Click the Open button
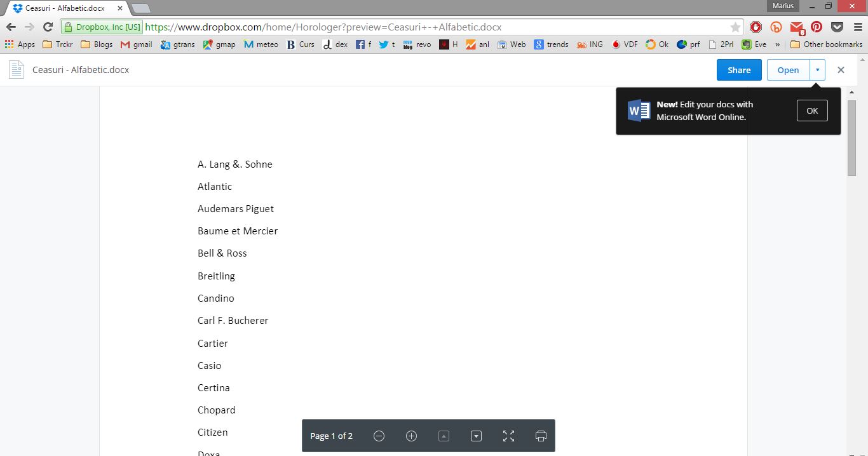Screen dimensions: 868x456 788,70
